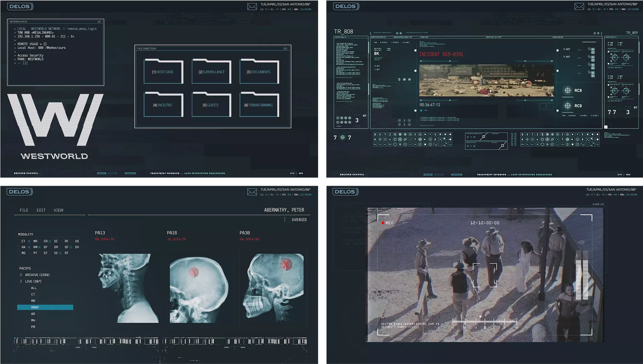Select PR in the PACSYS list

point(33,327)
